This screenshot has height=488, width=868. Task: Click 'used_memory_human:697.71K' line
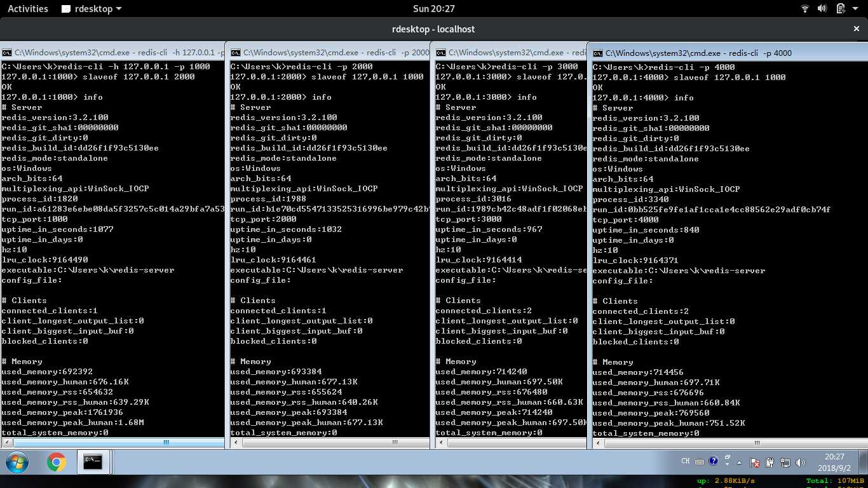click(x=656, y=383)
